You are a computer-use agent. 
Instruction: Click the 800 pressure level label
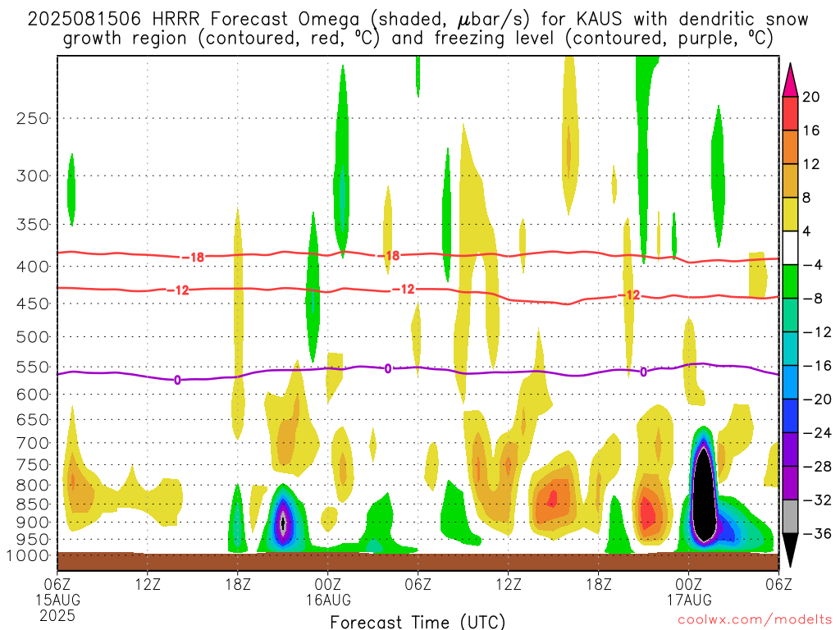[33, 486]
